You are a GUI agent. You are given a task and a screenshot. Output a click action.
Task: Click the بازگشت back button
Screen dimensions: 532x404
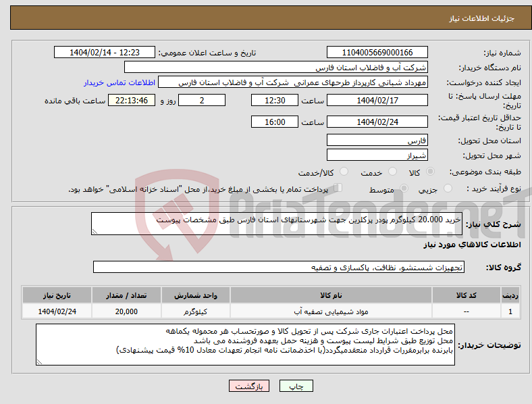pos(249,386)
